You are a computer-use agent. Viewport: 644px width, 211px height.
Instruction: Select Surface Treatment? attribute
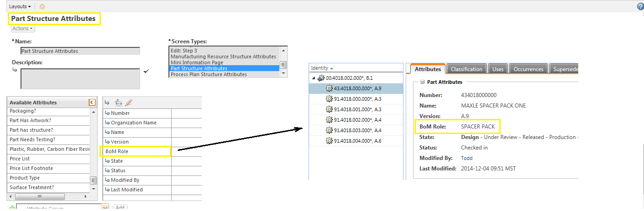(48, 187)
